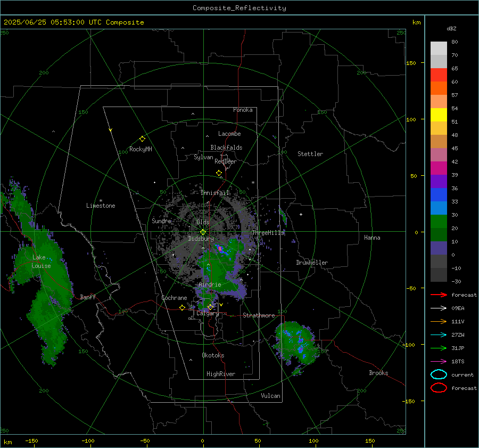Image resolution: width=479 pixels, height=448 pixels.
Task: Click the storm cell southeast of Strathmore
Action: pyautogui.click(x=295, y=343)
